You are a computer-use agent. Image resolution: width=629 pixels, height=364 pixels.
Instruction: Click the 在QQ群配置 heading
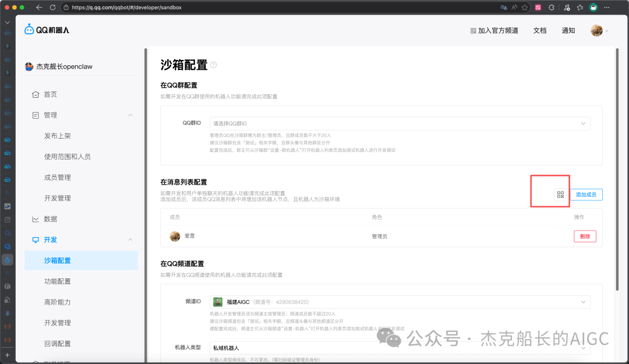[x=179, y=85]
